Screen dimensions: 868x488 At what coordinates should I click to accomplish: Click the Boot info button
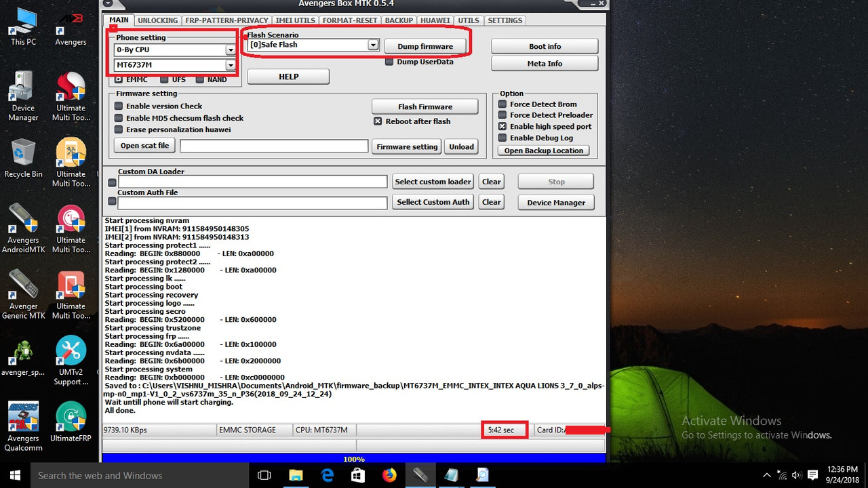[545, 46]
